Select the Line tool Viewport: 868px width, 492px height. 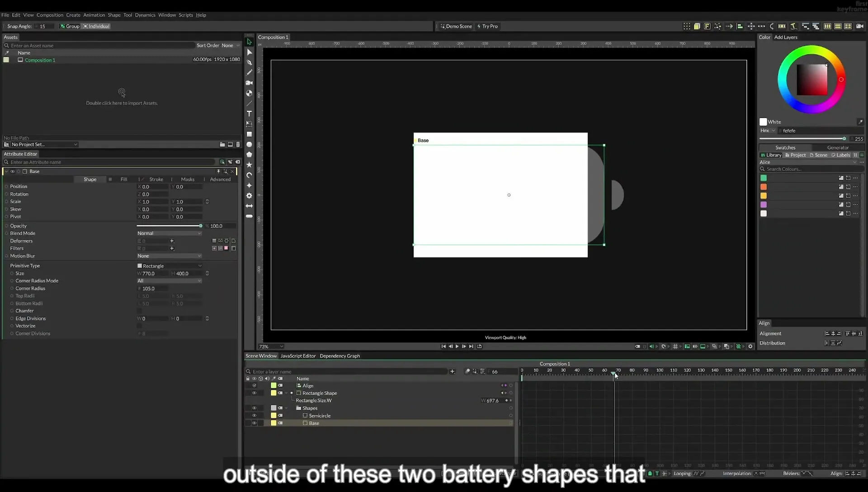point(249,104)
